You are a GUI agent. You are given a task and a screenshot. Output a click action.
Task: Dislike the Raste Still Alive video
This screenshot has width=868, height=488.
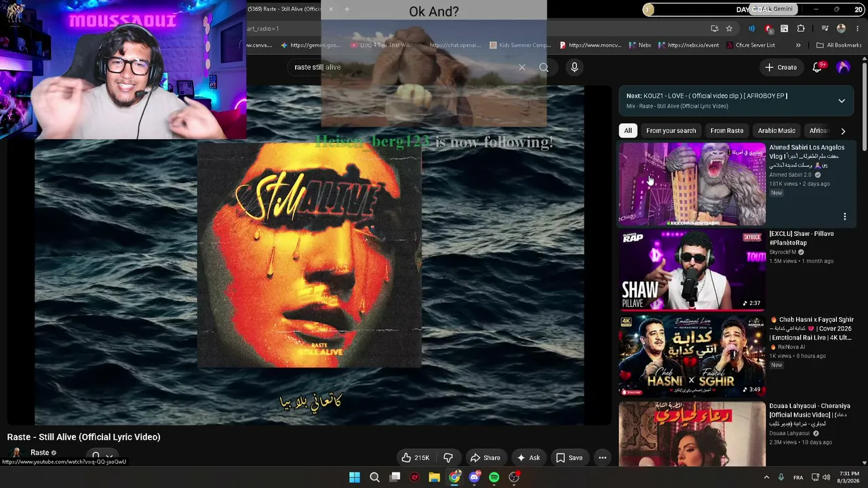448,457
